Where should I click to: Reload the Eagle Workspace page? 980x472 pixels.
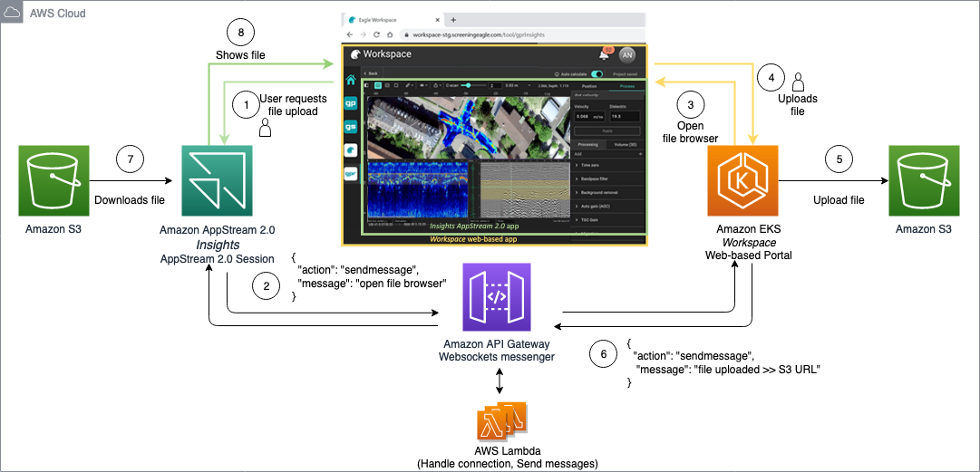coord(377,34)
